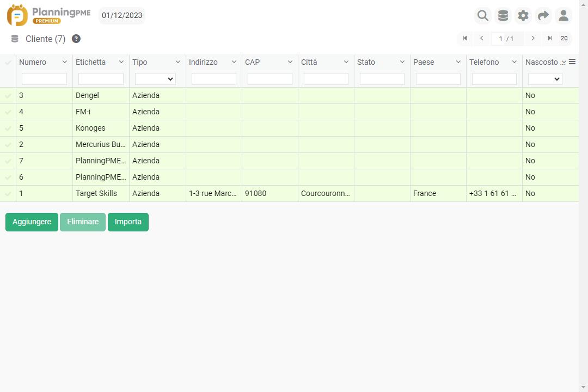Click the 91080 CAP cell
This screenshot has height=392, width=588.
tap(270, 194)
